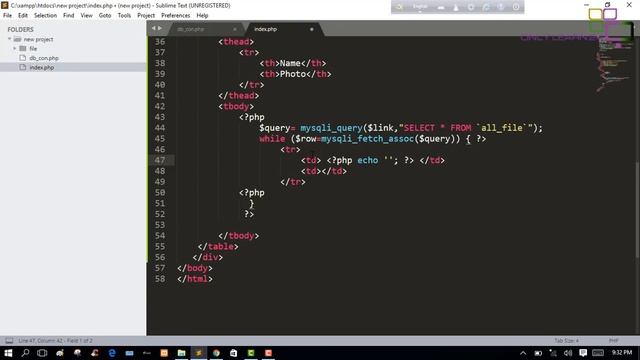Click the Line 47, Column 42 status text
This screenshot has width=640, height=360.
(55, 341)
